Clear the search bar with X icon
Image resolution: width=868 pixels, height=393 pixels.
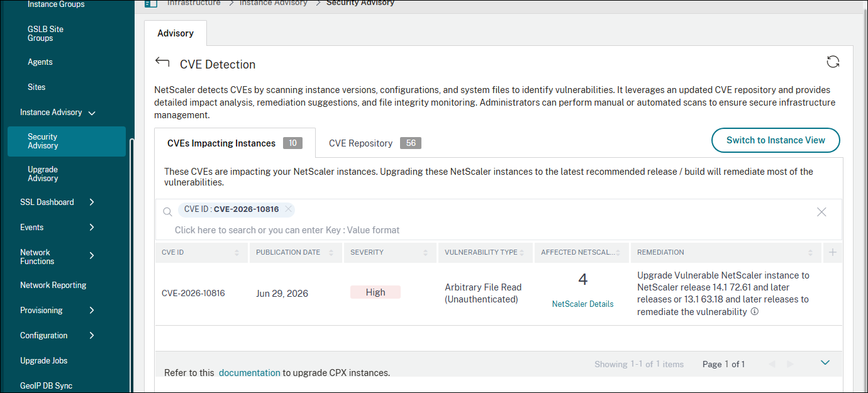pyautogui.click(x=821, y=212)
